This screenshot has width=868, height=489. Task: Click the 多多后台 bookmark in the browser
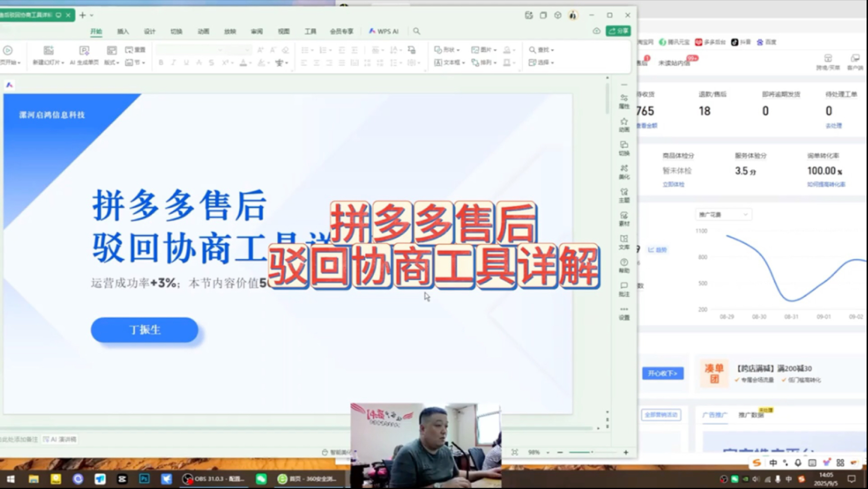pyautogui.click(x=711, y=42)
